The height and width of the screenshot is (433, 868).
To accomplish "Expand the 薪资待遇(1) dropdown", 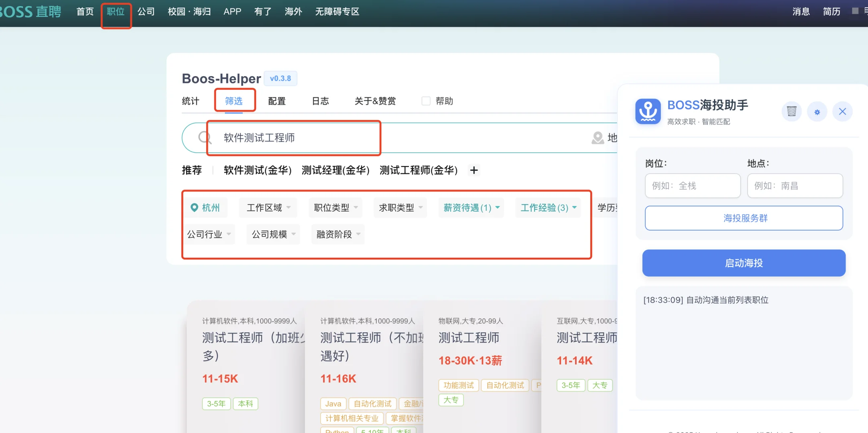I will point(471,208).
